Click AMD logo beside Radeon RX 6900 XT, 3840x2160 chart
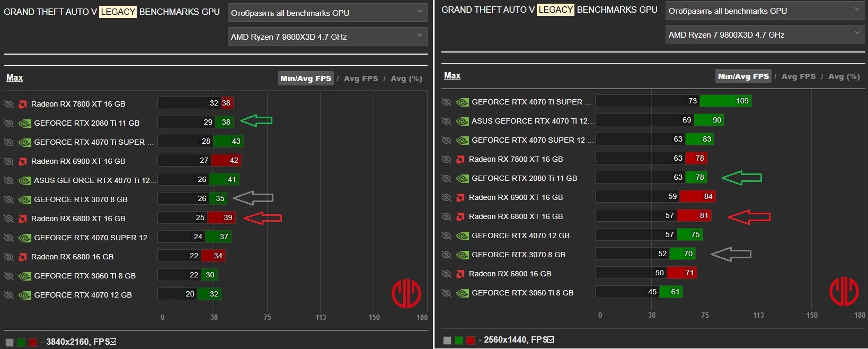This screenshot has width=868, height=349. click(x=23, y=161)
